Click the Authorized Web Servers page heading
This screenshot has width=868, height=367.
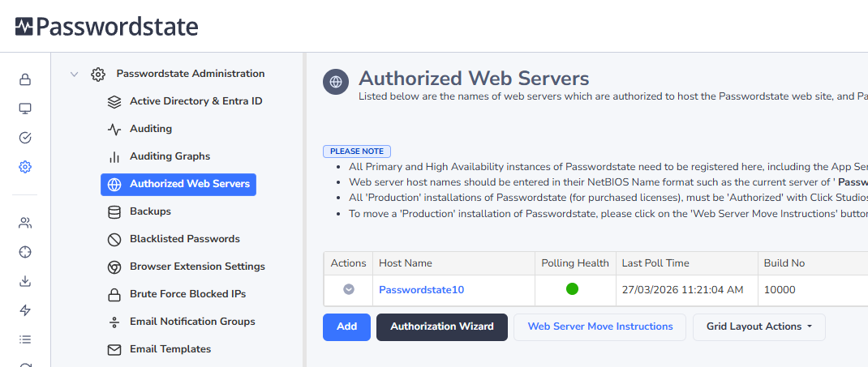[x=474, y=78]
